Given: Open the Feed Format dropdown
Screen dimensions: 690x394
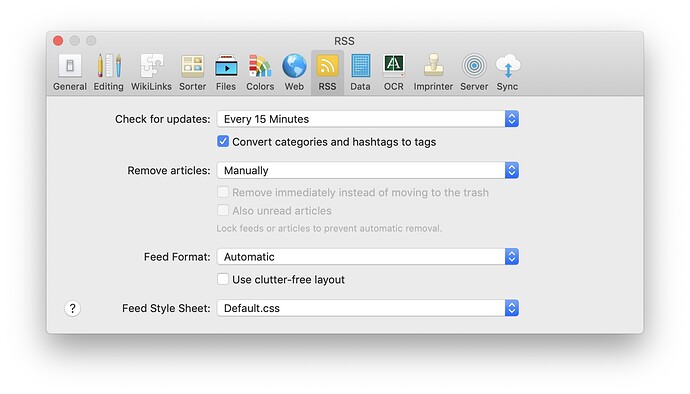Looking at the screenshot, I should (367, 257).
